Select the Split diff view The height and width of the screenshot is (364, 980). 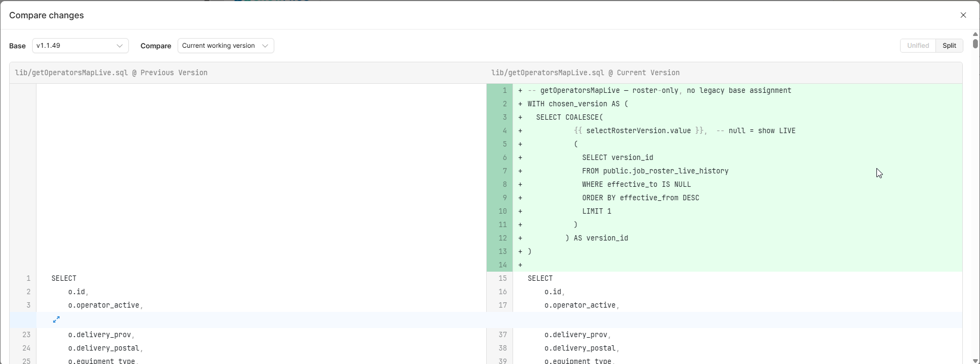pyautogui.click(x=949, y=46)
